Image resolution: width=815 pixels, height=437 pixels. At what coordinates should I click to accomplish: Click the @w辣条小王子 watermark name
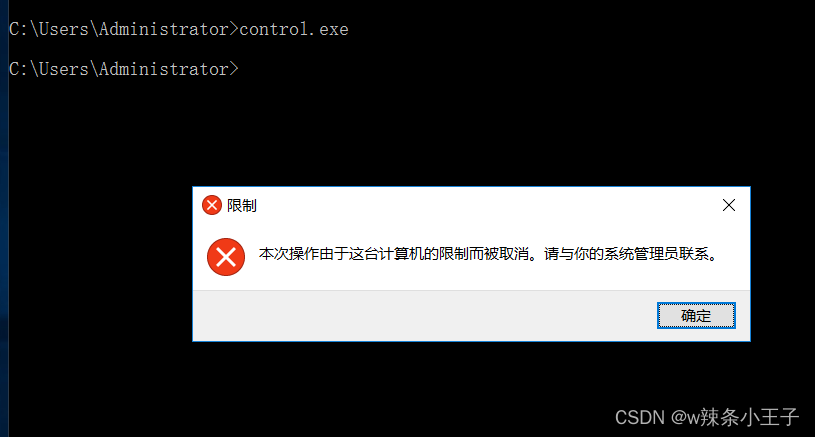tap(734, 417)
